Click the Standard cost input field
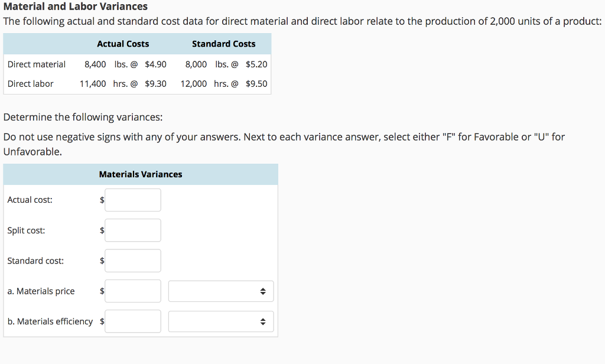The height and width of the screenshot is (364, 605). tap(132, 261)
